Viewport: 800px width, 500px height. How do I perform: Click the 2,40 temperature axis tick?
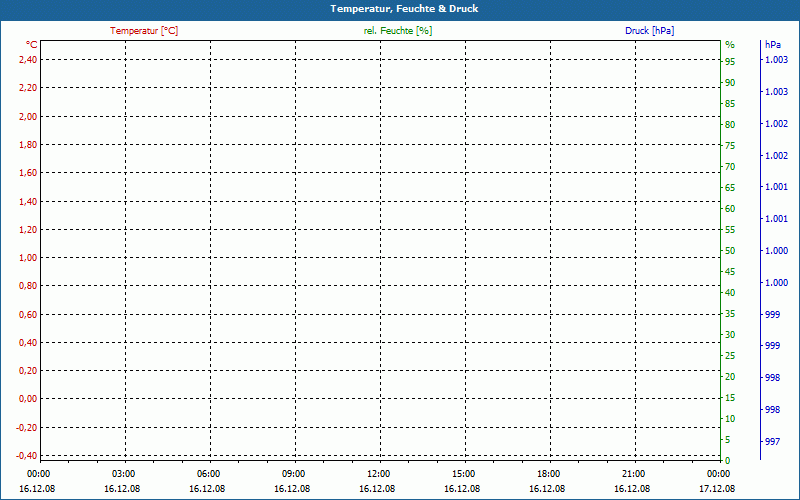coord(27,59)
